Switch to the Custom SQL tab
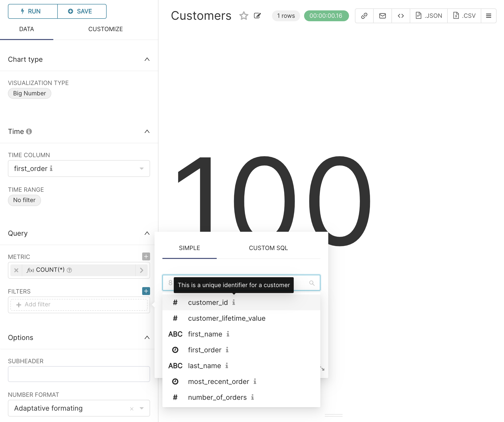Image resolution: width=504 pixels, height=422 pixels. [x=268, y=248]
